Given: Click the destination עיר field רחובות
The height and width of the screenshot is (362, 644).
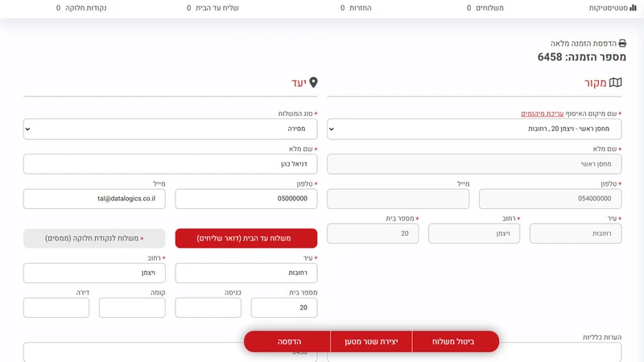Looking at the screenshot, I should (246, 273).
